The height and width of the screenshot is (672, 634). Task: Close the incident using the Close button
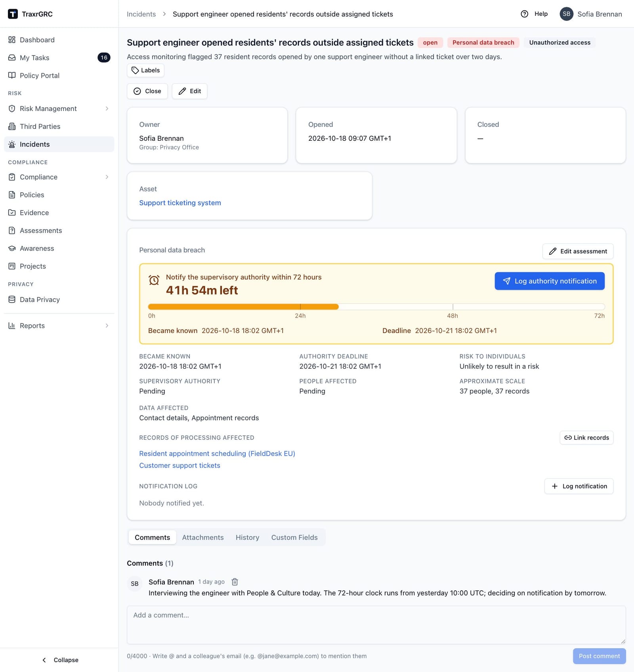147,91
